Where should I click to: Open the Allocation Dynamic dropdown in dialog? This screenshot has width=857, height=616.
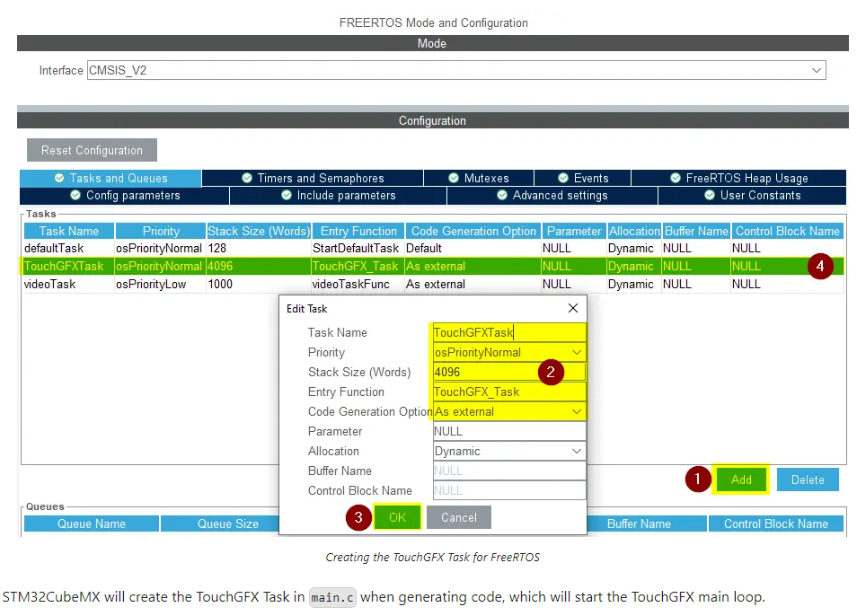(509, 451)
